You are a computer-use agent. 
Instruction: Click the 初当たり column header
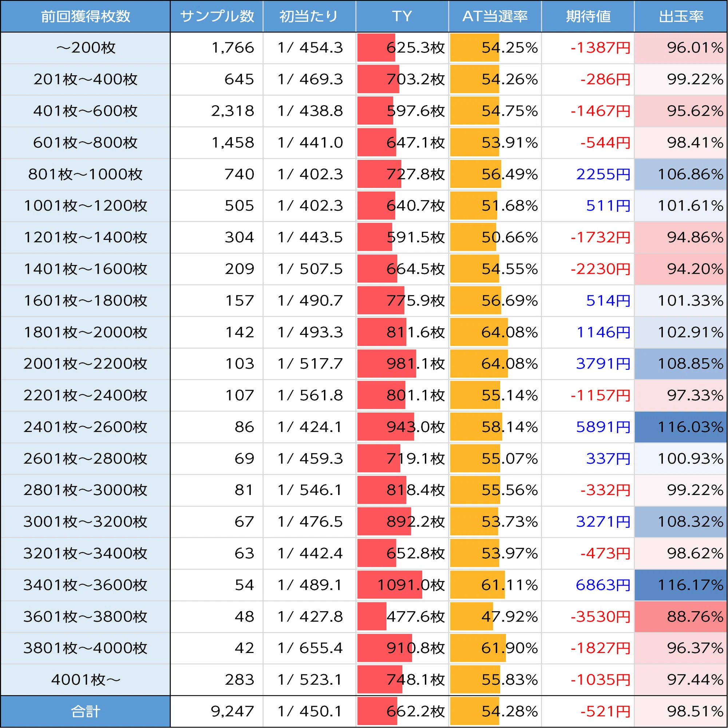pos(309,16)
